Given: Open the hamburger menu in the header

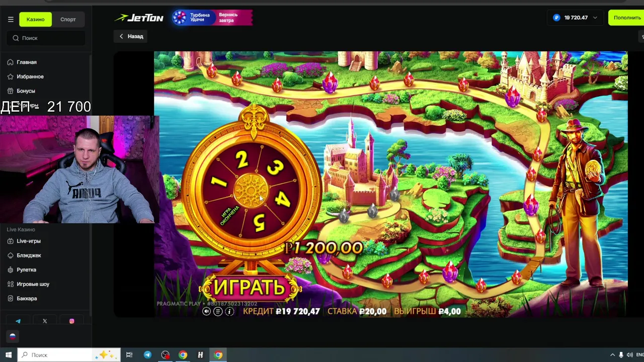Looking at the screenshot, I should click(11, 20).
